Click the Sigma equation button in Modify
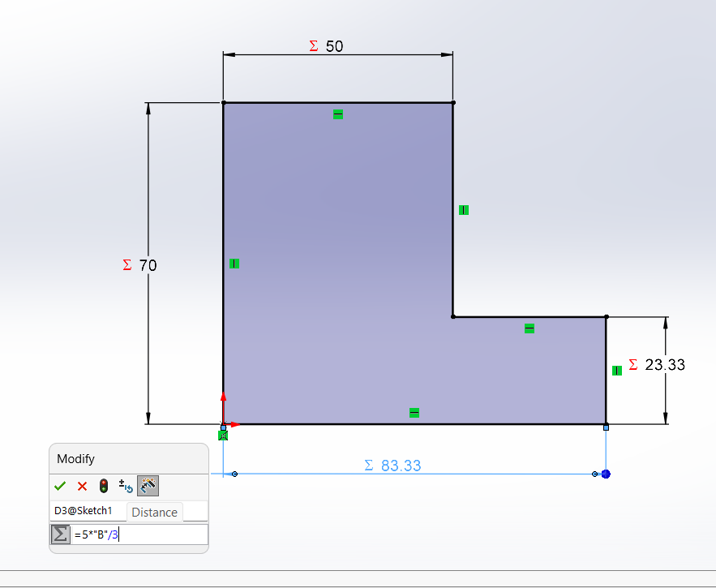This screenshot has height=588, width=716. click(x=61, y=534)
